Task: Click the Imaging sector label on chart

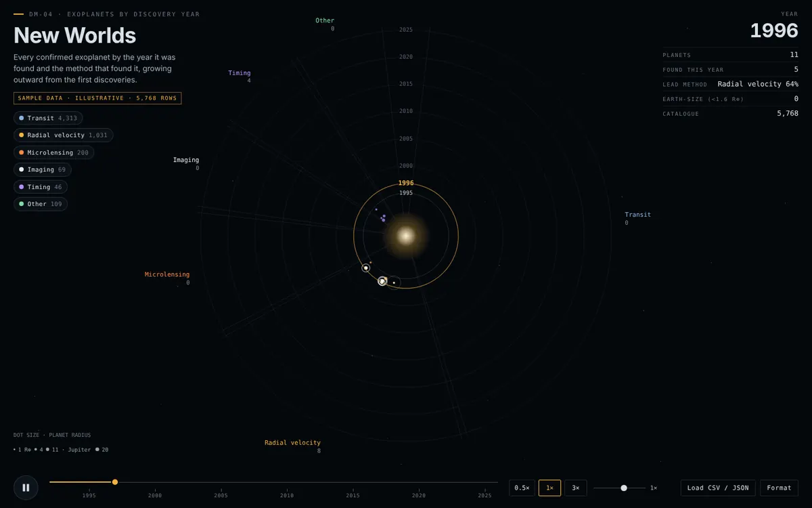Action: point(186,160)
